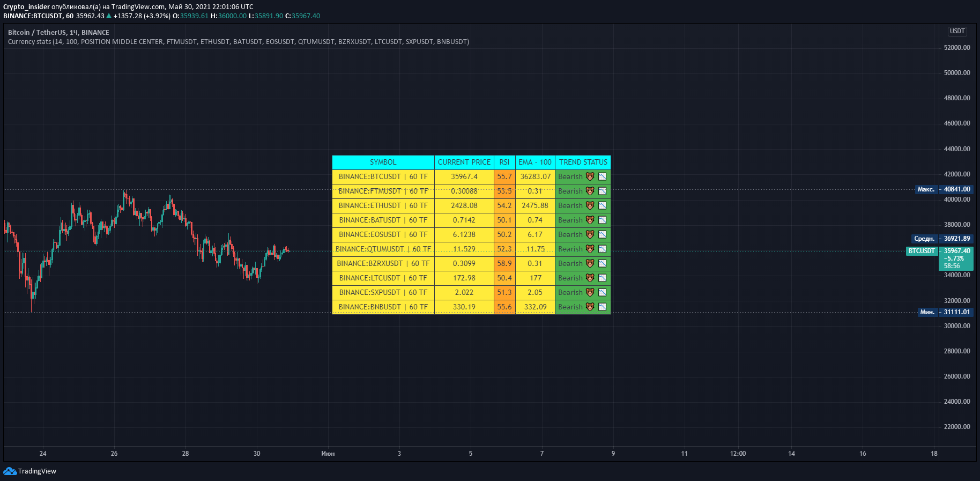Click the bear icon in the LTCUSDT row
The width and height of the screenshot is (980, 481).
[590, 278]
